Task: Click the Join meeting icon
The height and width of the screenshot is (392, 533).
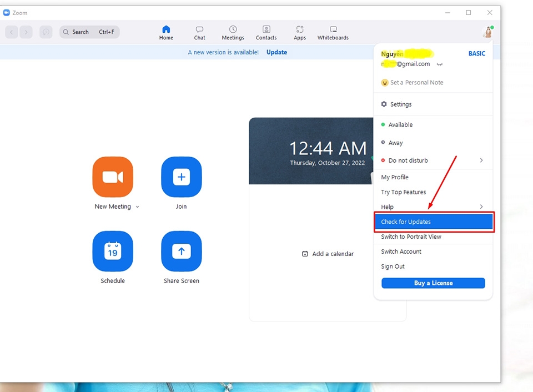Action: (181, 177)
